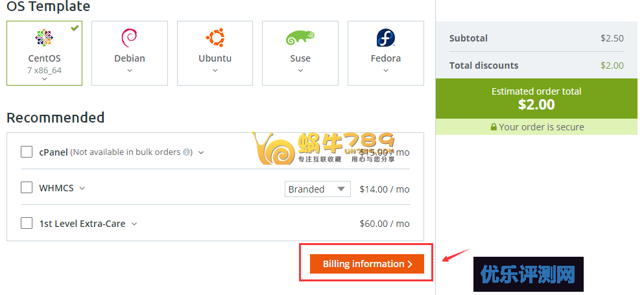
Task: Click the Billing information button
Action: [x=366, y=264]
